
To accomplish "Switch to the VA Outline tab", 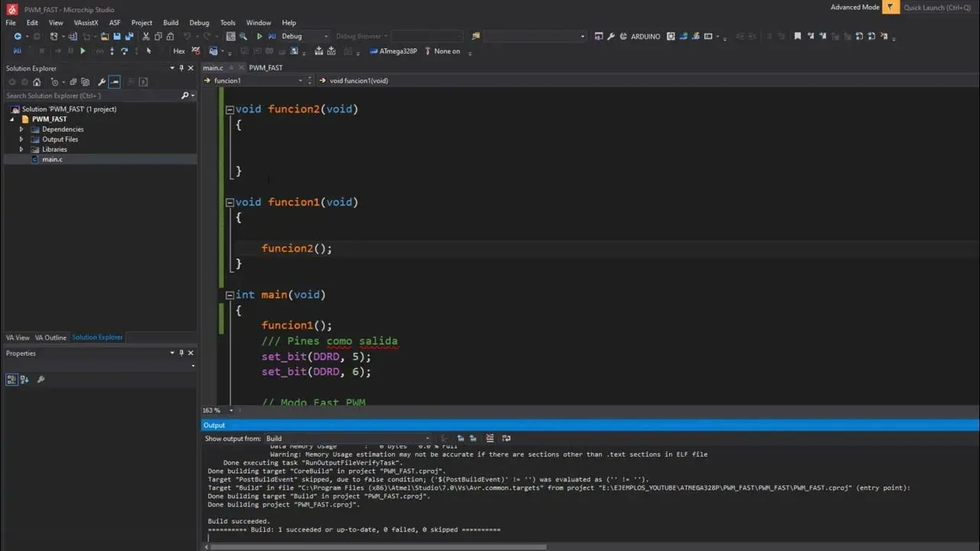I will [51, 337].
